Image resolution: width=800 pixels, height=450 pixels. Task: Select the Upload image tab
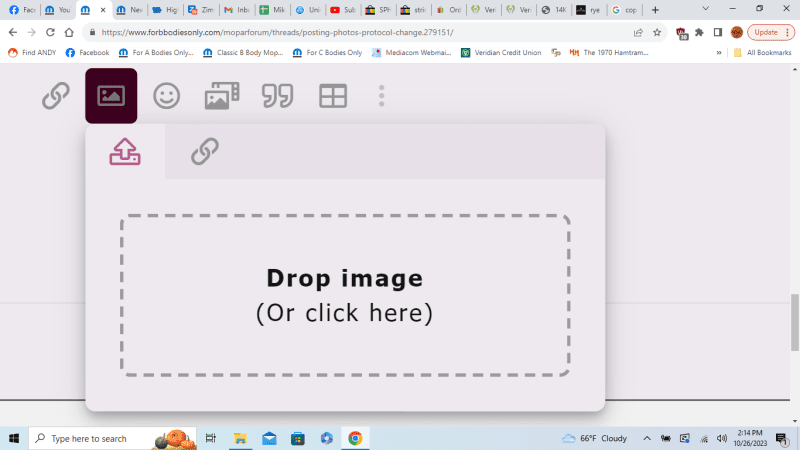(x=125, y=152)
